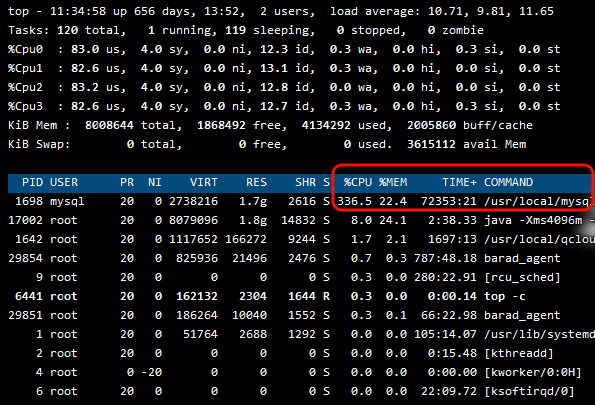Click the mysql user name
The height and width of the screenshot is (405, 595).
[x=67, y=202]
